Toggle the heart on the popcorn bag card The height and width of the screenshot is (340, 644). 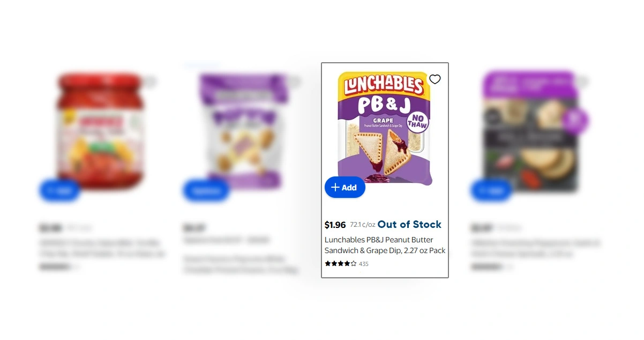294,82
